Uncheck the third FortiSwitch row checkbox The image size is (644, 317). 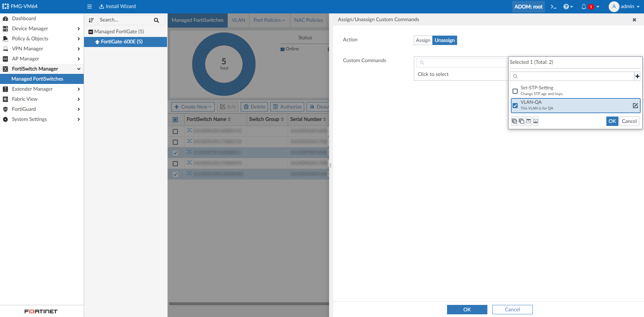point(175,153)
